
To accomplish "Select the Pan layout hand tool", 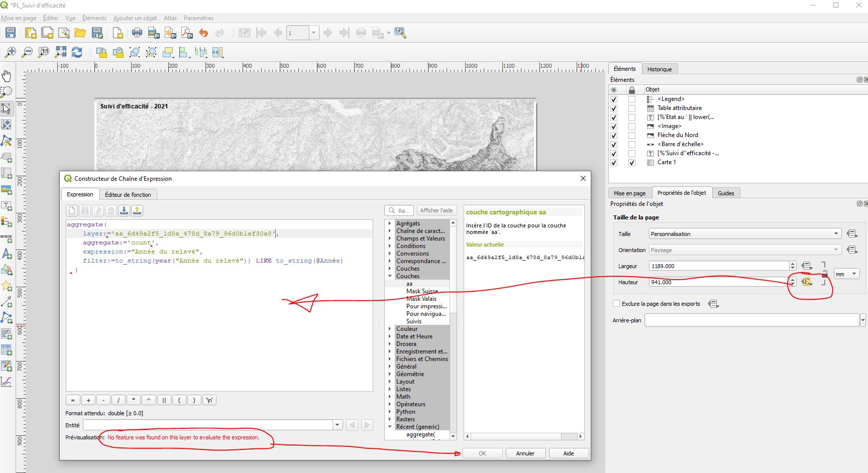I will click(x=7, y=76).
